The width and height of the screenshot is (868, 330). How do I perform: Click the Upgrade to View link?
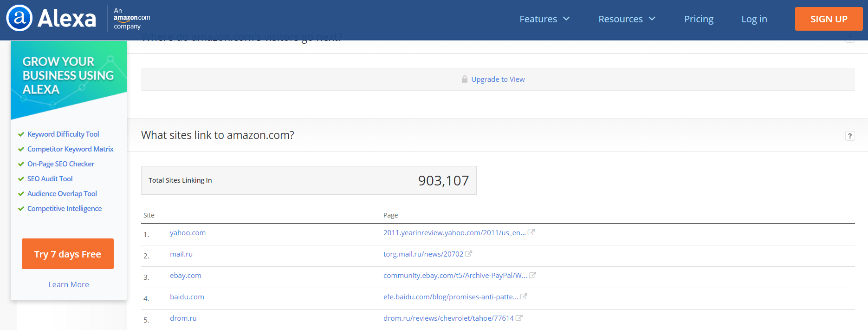point(498,79)
